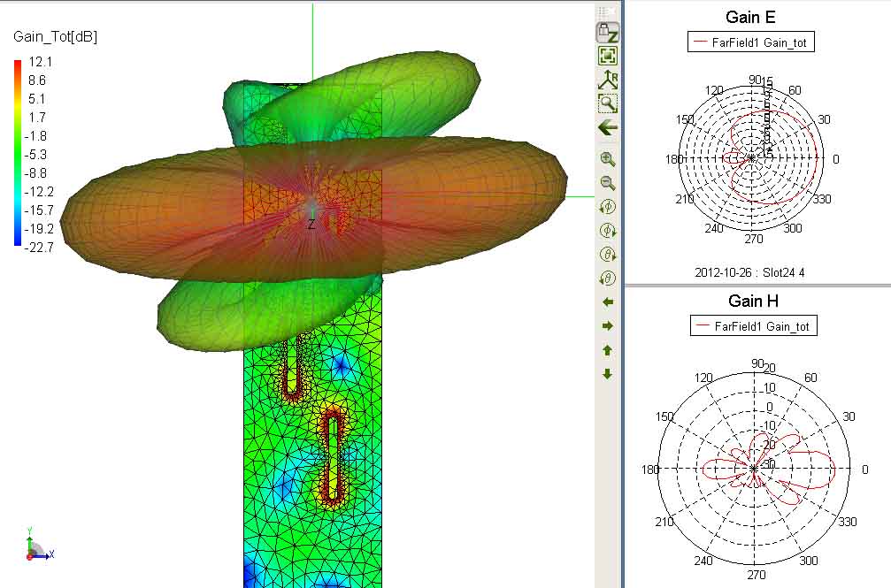Image resolution: width=891 pixels, height=588 pixels.
Task: Pan view up with the up arrow
Action: coord(608,350)
